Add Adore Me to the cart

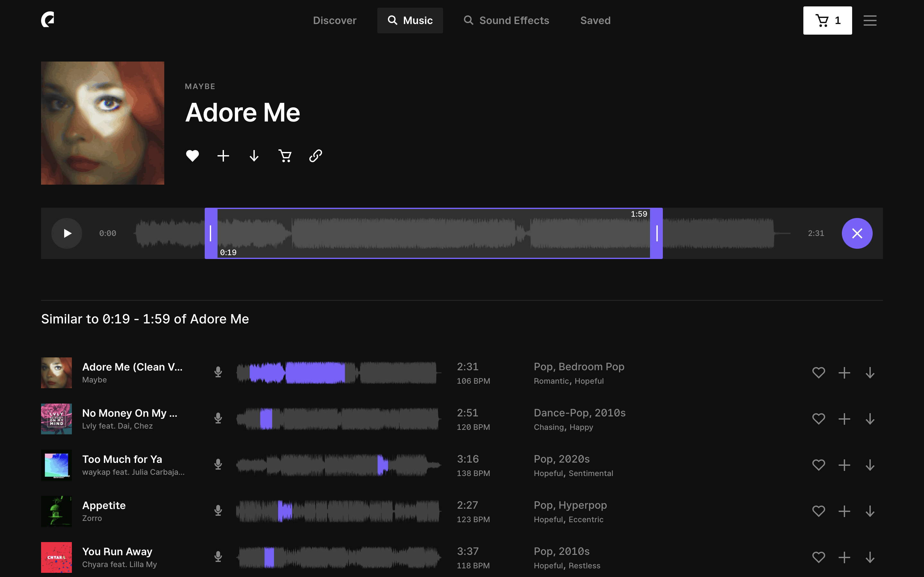pyautogui.click(x=285, y=156)
